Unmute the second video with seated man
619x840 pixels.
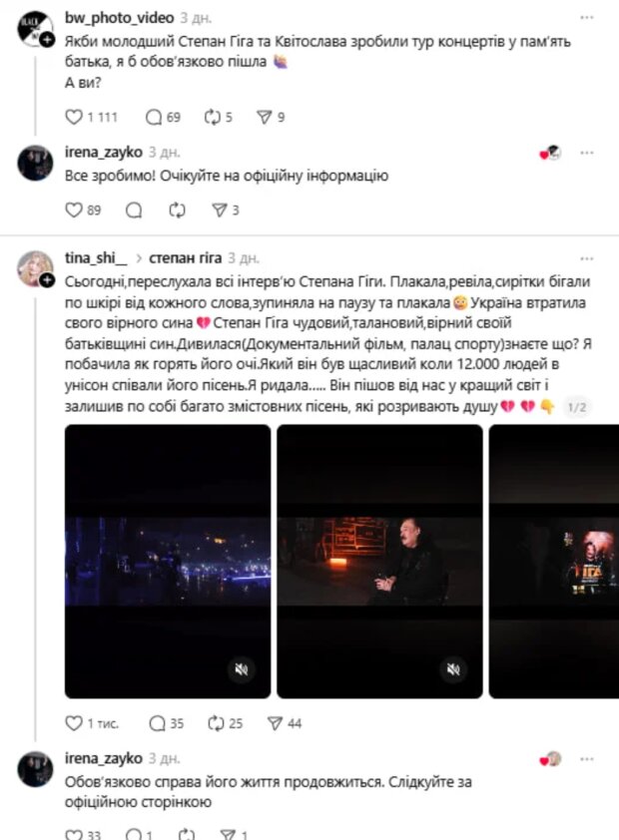pyautogui.click(x=453, y=669)
